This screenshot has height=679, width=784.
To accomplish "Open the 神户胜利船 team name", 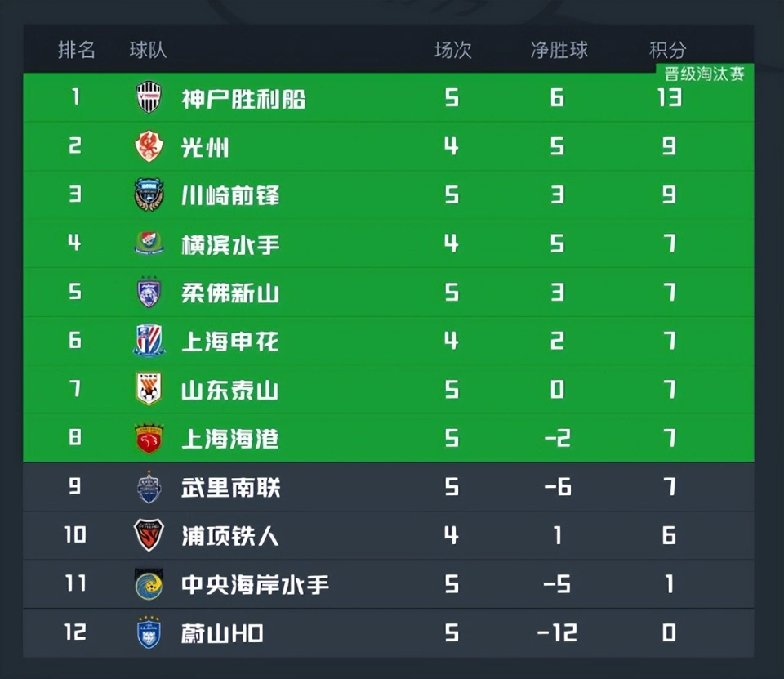I will coord(243,99).
